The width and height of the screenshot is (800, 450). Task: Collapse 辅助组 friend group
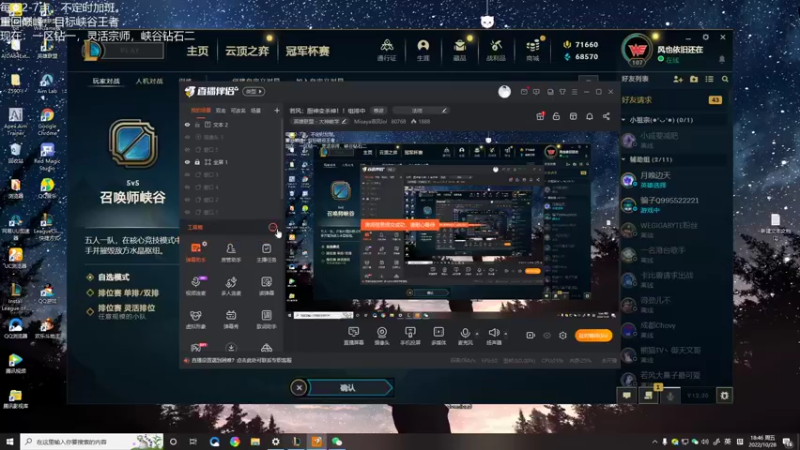624,160
